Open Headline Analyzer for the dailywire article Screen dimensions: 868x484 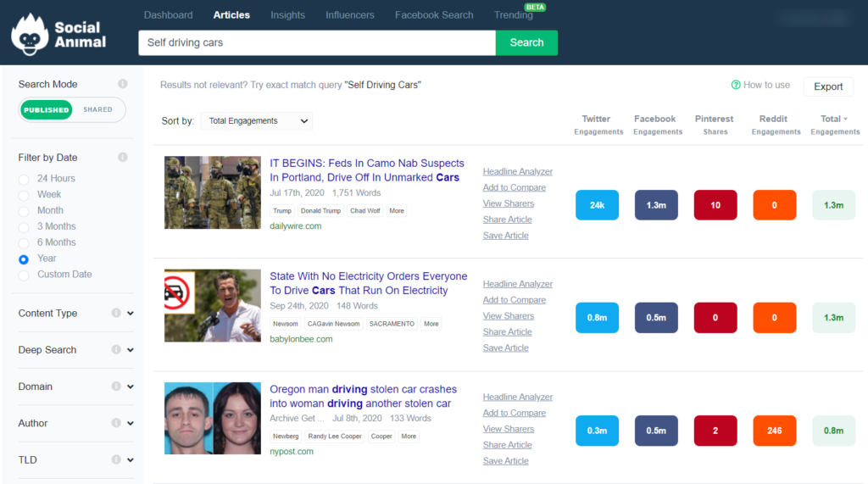518,172
